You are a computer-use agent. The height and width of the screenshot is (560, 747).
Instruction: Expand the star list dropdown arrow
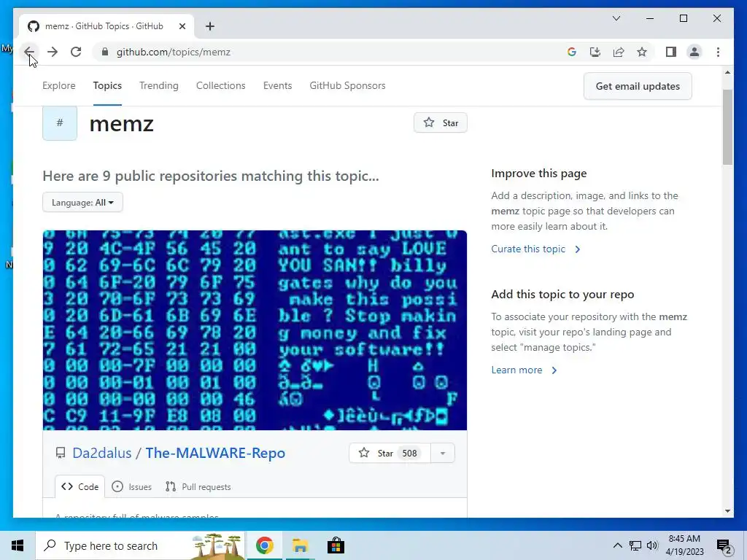coord(443,453)
